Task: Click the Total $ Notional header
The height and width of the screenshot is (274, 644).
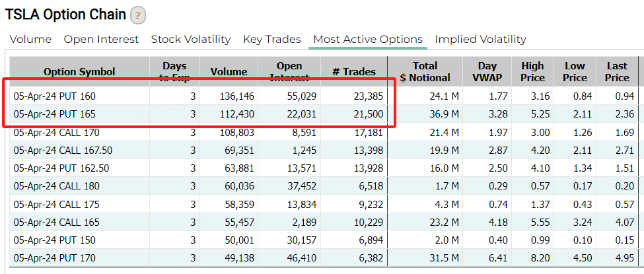Action: (x=425, y=72)
